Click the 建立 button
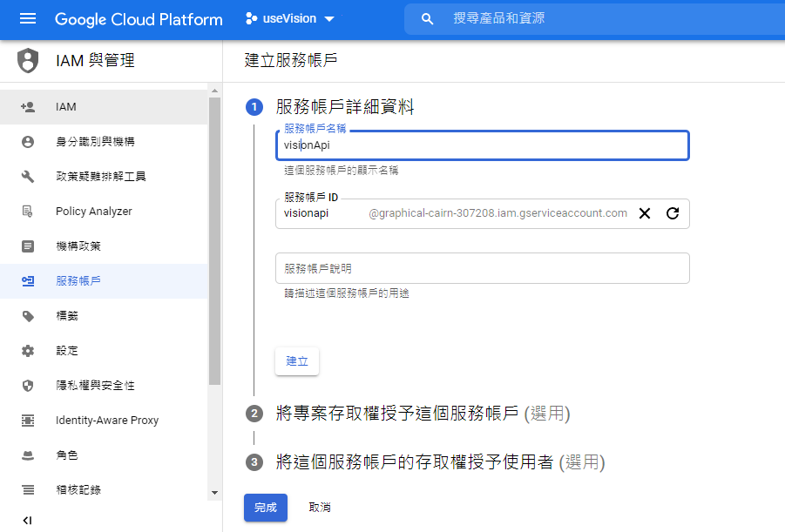This screenshot has width=785, height=532. point(297,361)
